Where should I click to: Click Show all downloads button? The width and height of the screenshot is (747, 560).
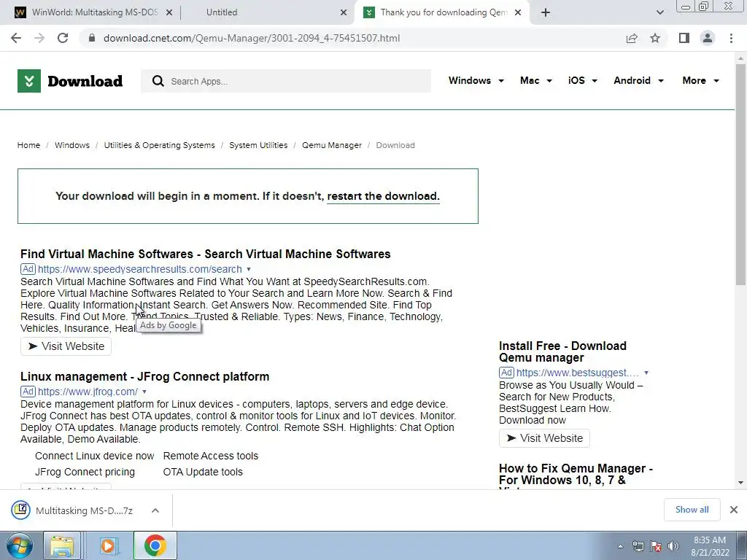click(692, 510)
